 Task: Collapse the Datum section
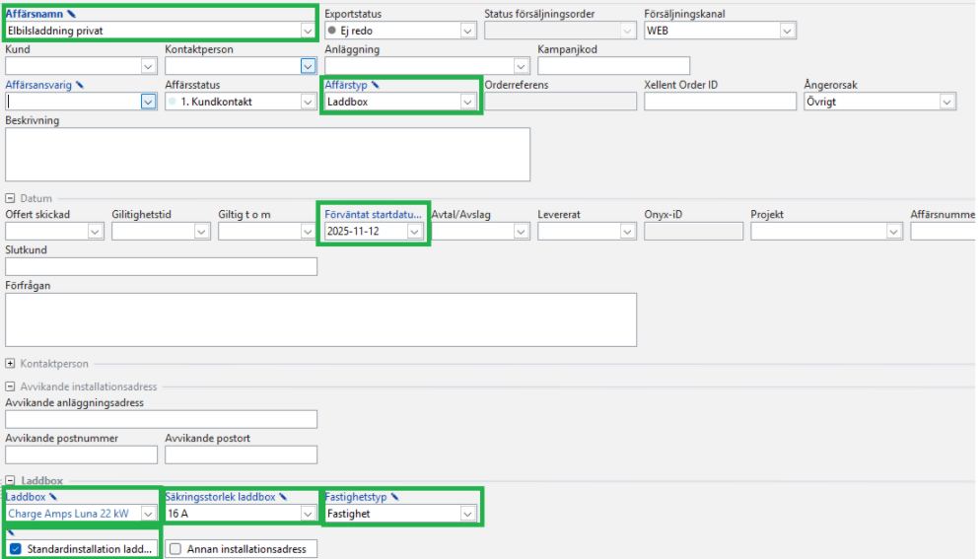[11, 198]
